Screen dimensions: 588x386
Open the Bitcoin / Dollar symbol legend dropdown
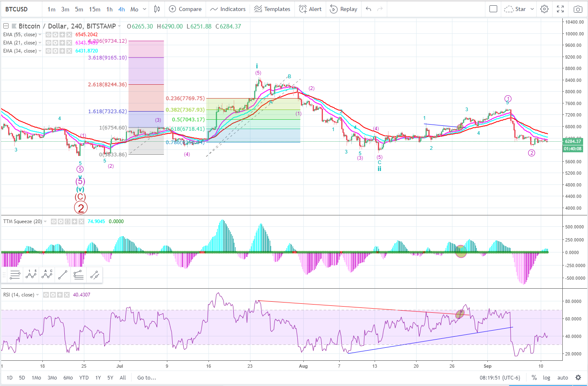point(119,26)
